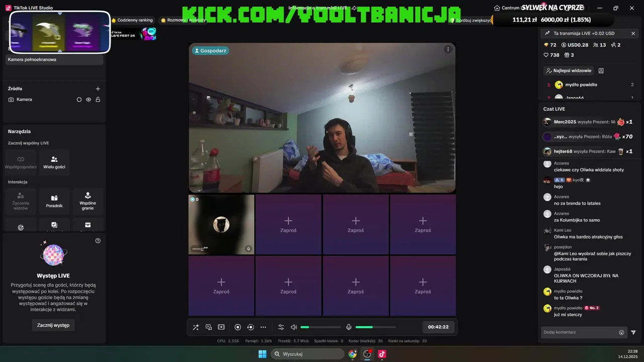
Task: Mute the speaker output icon
Action: point(294,327)
